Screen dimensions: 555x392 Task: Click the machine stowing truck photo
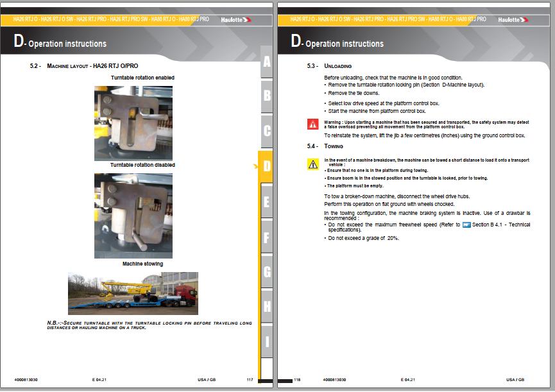[133, 293]
